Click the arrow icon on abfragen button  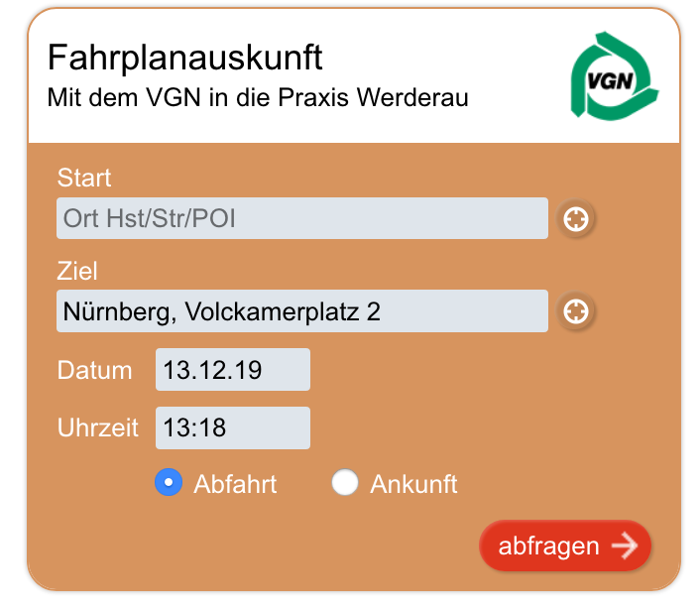point(625,546)
